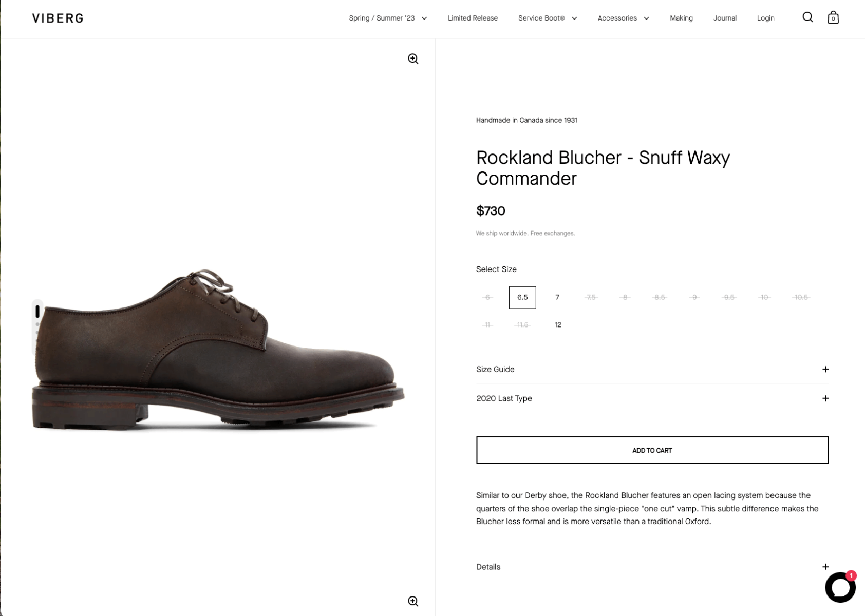Click the magnifying glass near the shoe image
The width and height of the screenshot is (865, 616).
[x=412, y=59]
